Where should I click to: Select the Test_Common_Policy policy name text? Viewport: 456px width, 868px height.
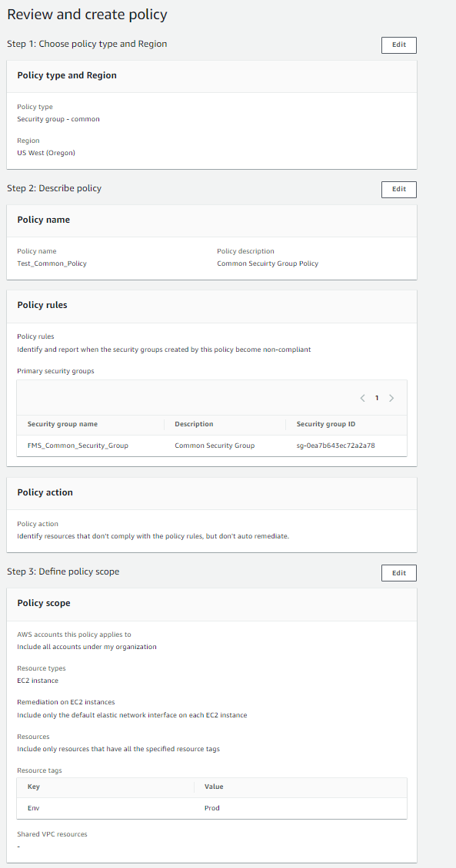tap(52, 263)
